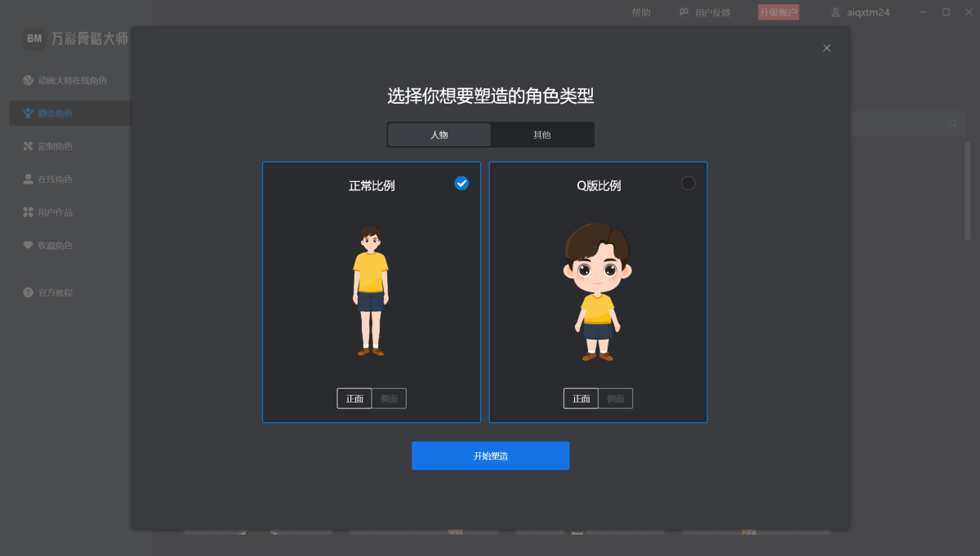The width and height of the screenshot is (980, 556).
Task: Open 用户作品 grid icon
Action: coord(28,212)
